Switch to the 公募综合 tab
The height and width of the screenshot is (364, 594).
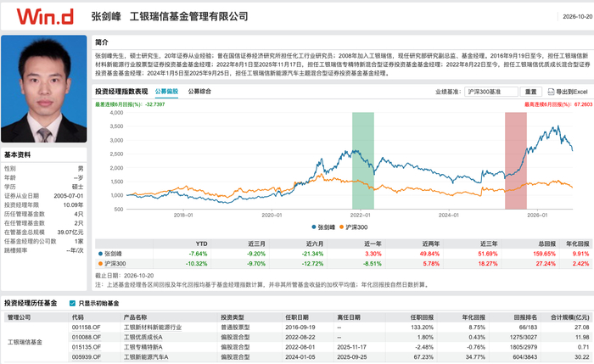(x=199, y=92)
